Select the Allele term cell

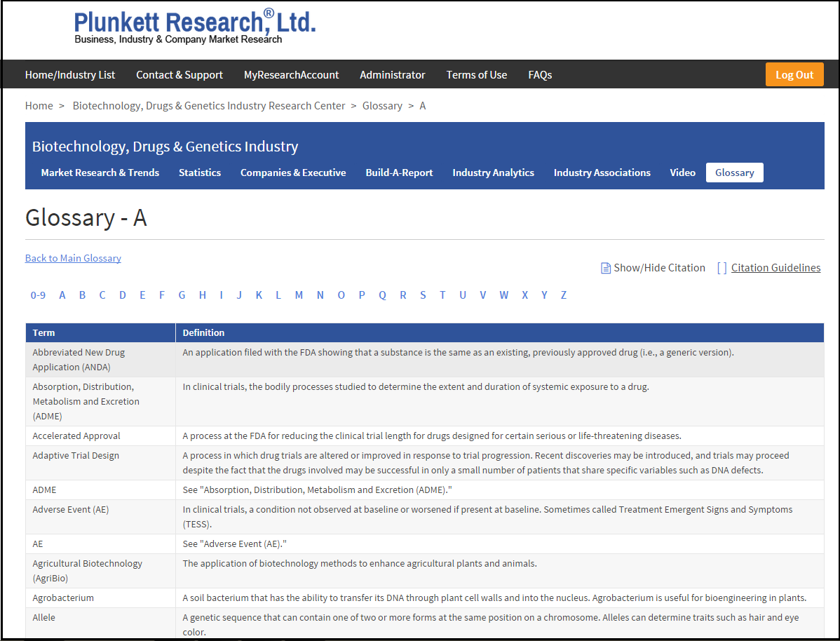(100, 623)
